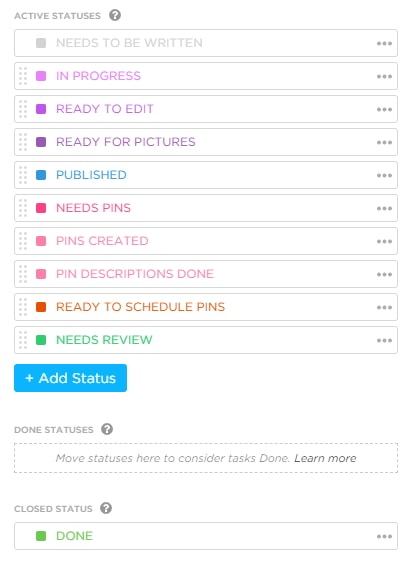Select the Pins Created status name
Screen dimensions: 420x571
[102, 241]
